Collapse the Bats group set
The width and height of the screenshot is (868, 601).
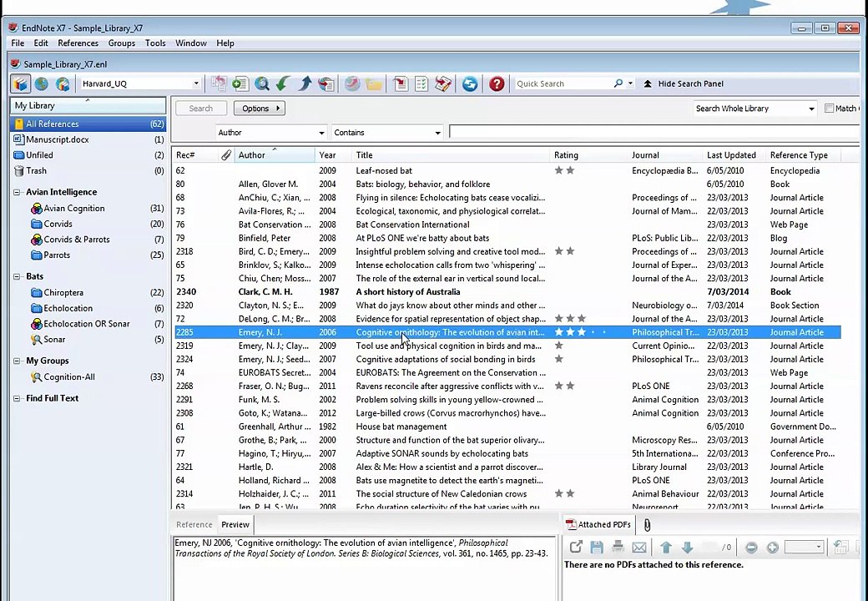(17, 276)
